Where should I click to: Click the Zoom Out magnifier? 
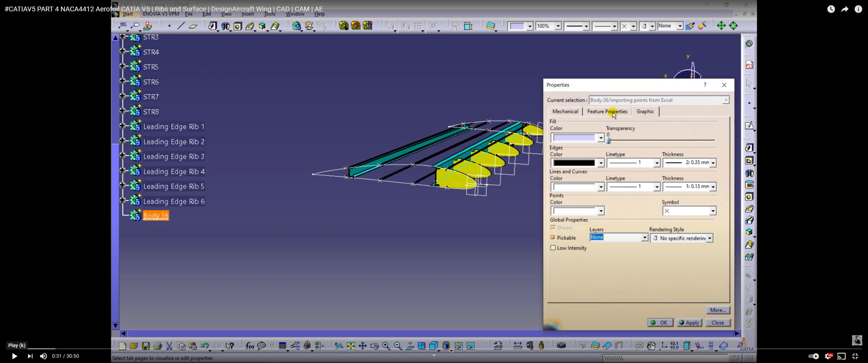click(398, 346)
